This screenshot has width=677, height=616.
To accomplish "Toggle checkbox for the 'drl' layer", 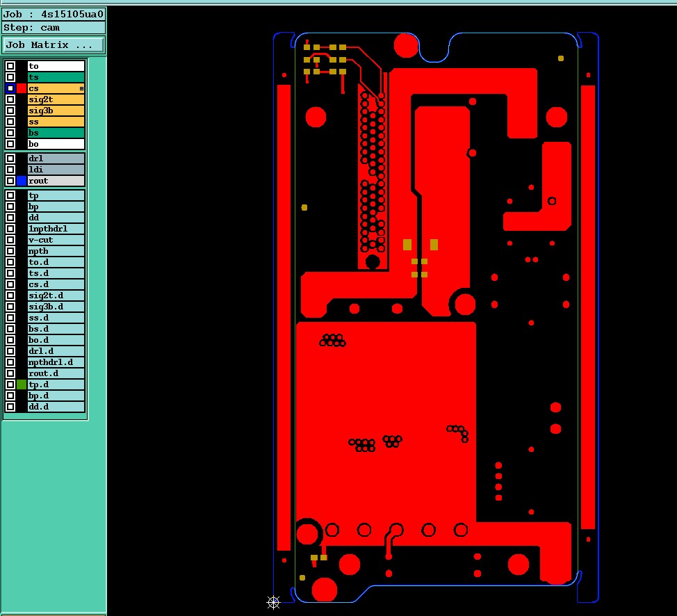I will [x=10, y=159].
